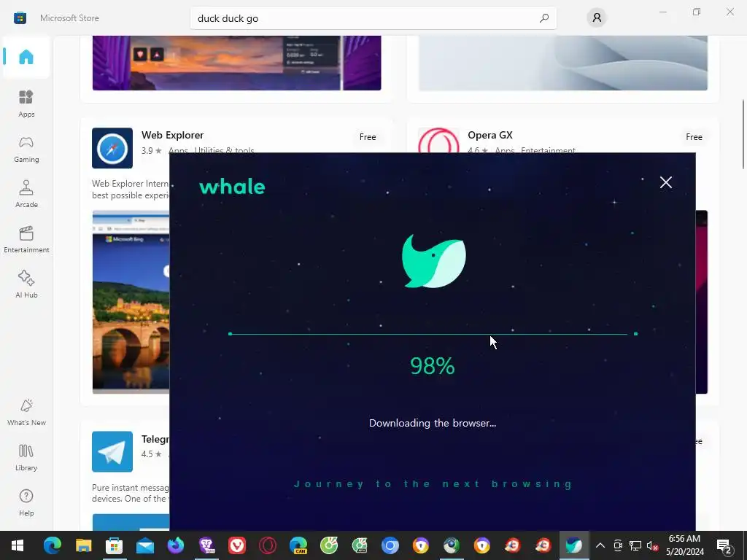Click the grey wave banner image at top right
The width and height of the screenshot is (747, 560).
tap(563, 63)
